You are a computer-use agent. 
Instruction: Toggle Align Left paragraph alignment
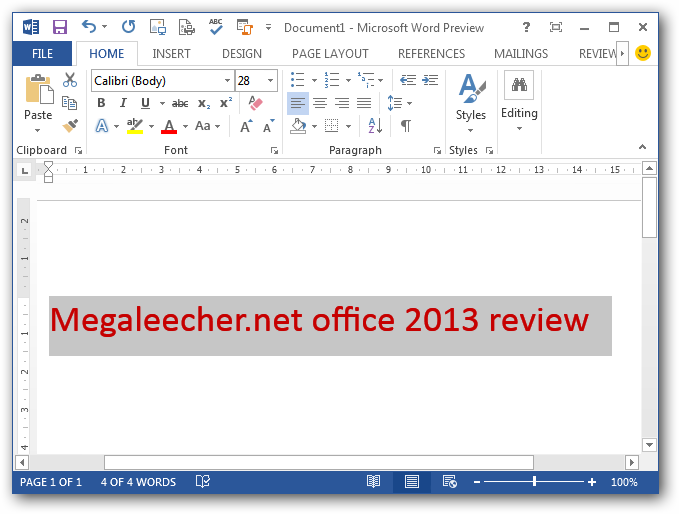(x=298, y=103)
